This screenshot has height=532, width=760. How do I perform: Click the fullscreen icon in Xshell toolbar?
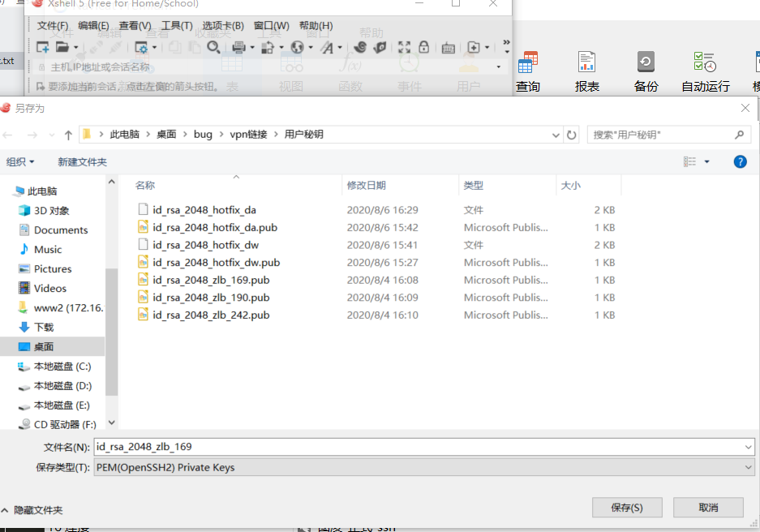pos(403,48)
